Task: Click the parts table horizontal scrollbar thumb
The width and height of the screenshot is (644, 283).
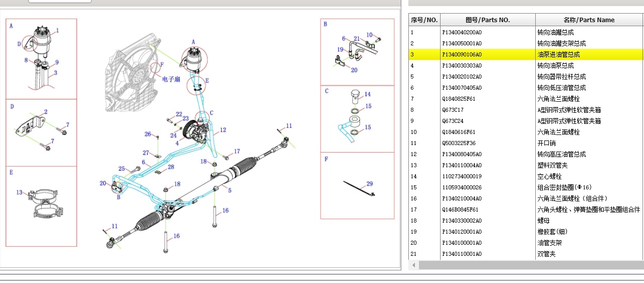Action: (531, 265)
